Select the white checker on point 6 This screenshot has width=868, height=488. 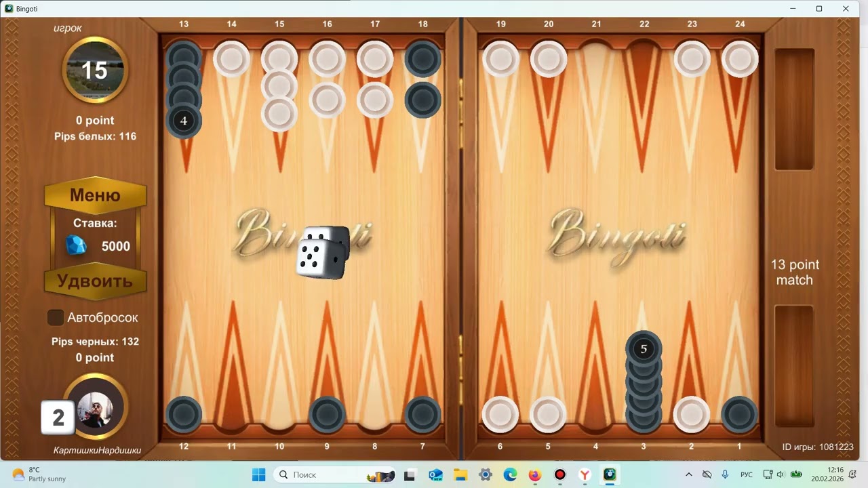[500, 415]
